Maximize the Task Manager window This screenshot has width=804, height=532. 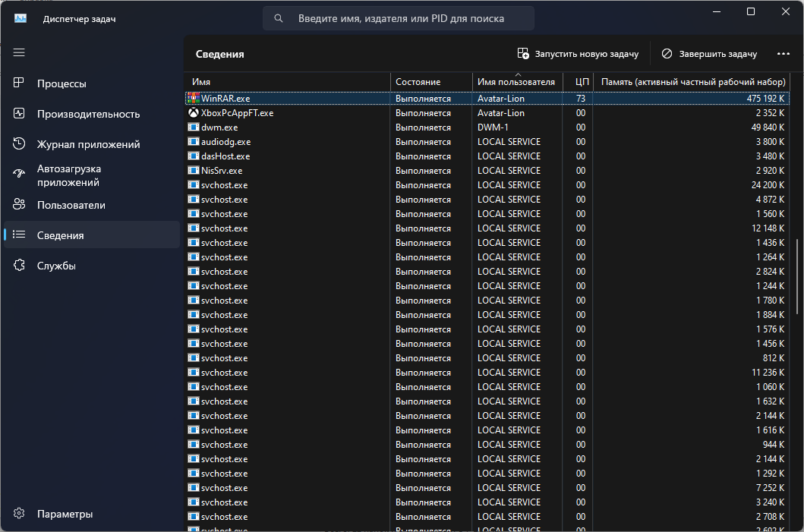click(751, 12)
